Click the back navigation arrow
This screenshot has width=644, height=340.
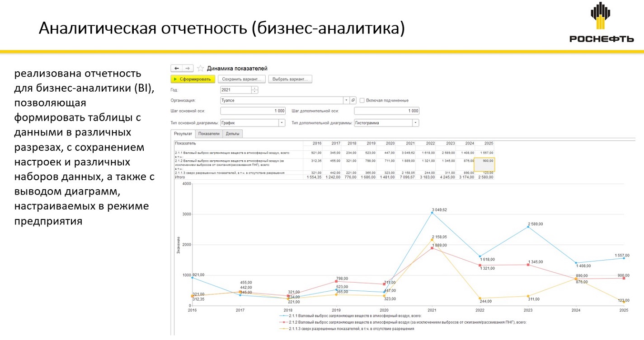coord(177,68)
